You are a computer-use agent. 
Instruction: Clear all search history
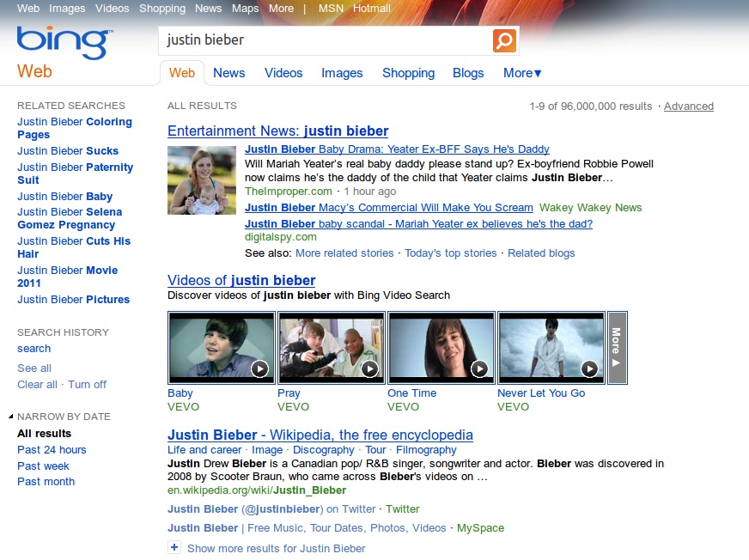coord(37,385)
